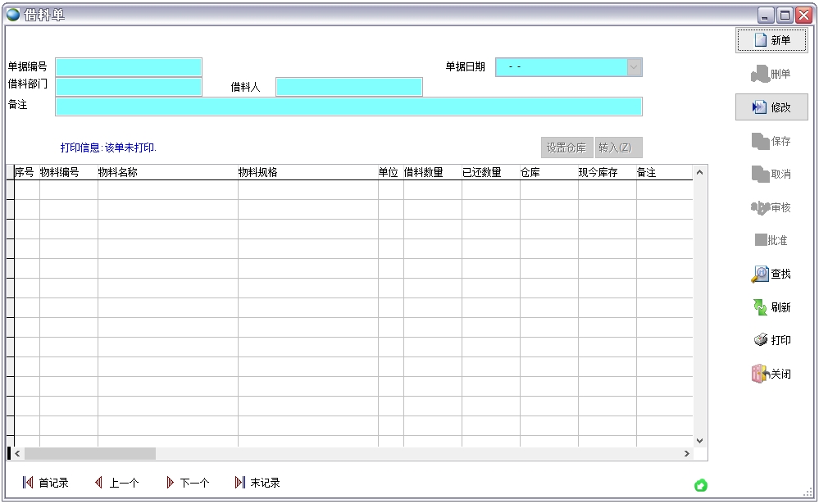Click the green status icon at bottom right
819x504 pixels.
[x=701, y=486]
